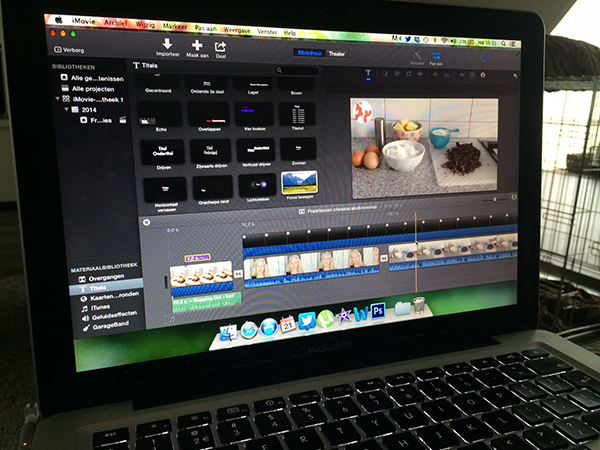
Task: Open the iMovie menu
Action: click(83, 21)
